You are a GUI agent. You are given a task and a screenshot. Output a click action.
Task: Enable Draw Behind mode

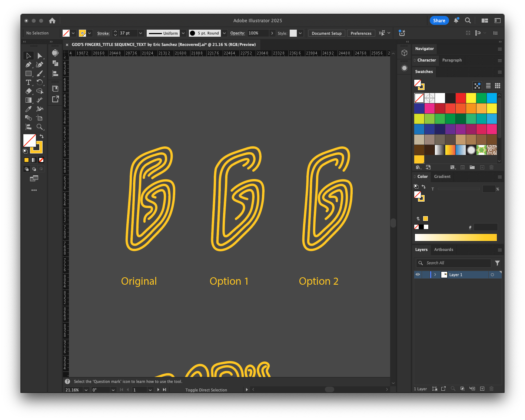(x=34, y=169)
